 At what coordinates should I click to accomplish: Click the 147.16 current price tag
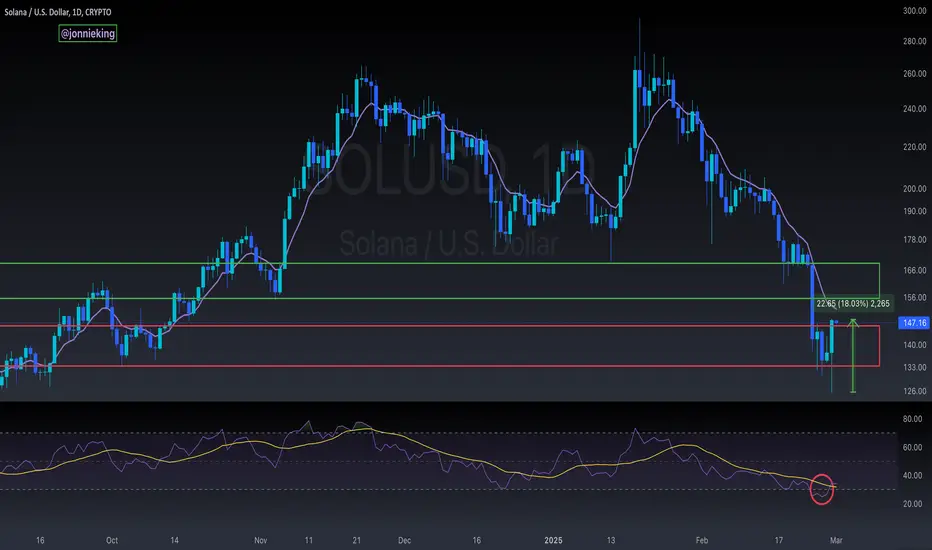[x=914, y=323]
